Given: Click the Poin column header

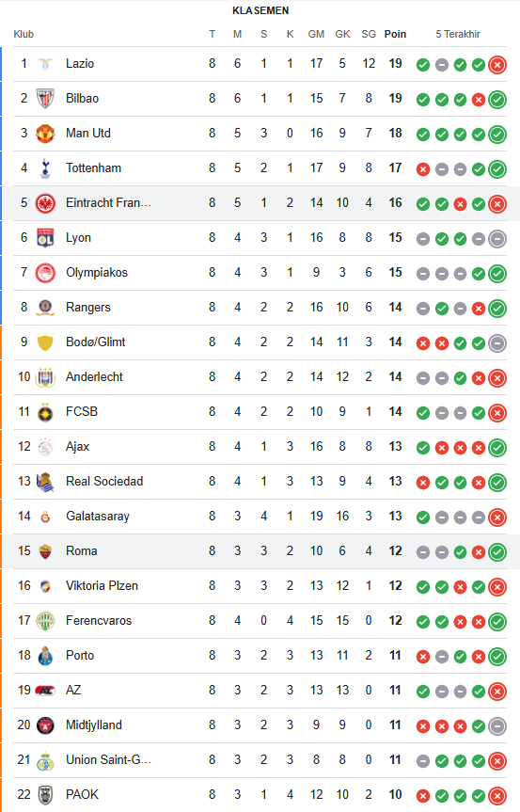Looking at the screenshot, I should 395,34.
